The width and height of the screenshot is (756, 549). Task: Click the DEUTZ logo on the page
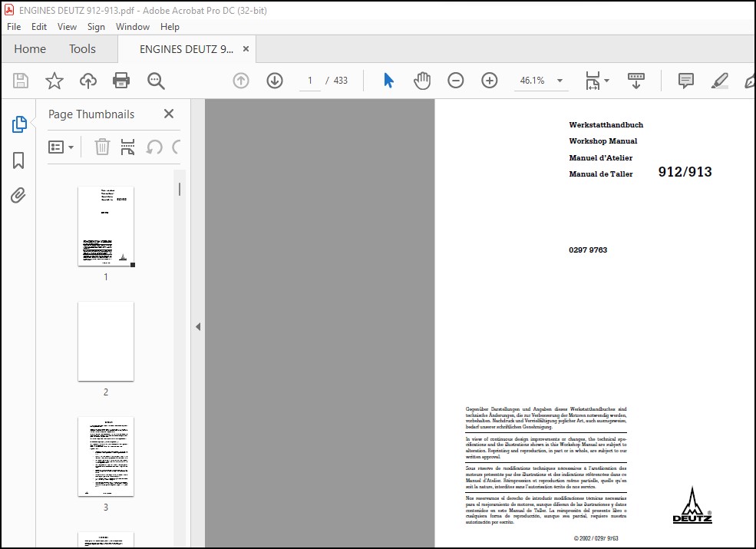pyautogui.click(x=692, y=505)
